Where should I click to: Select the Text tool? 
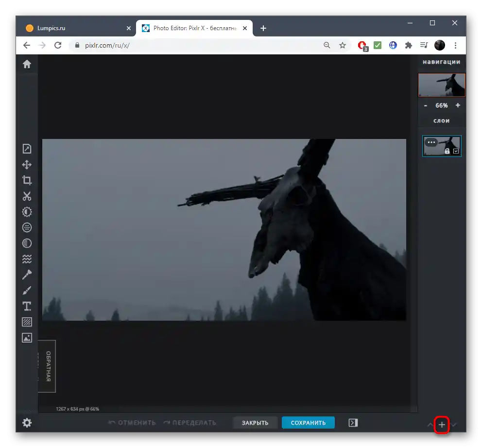tap(27, 306)
